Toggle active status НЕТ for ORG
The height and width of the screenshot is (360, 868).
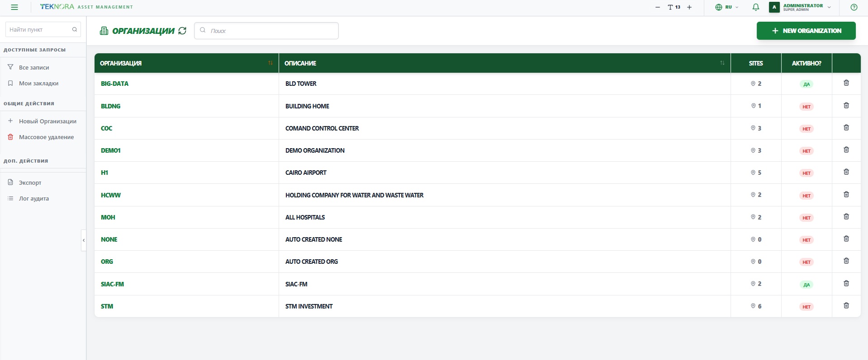point(806,262)
